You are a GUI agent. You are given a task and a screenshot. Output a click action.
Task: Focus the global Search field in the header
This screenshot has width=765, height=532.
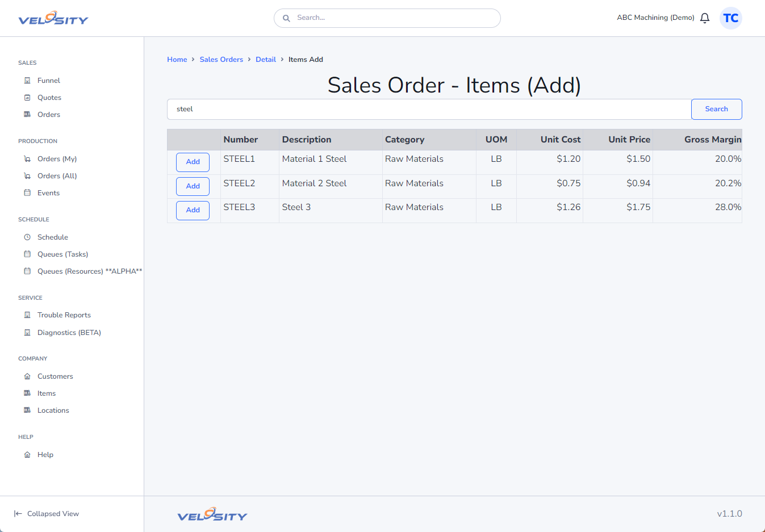coord(387,18)
